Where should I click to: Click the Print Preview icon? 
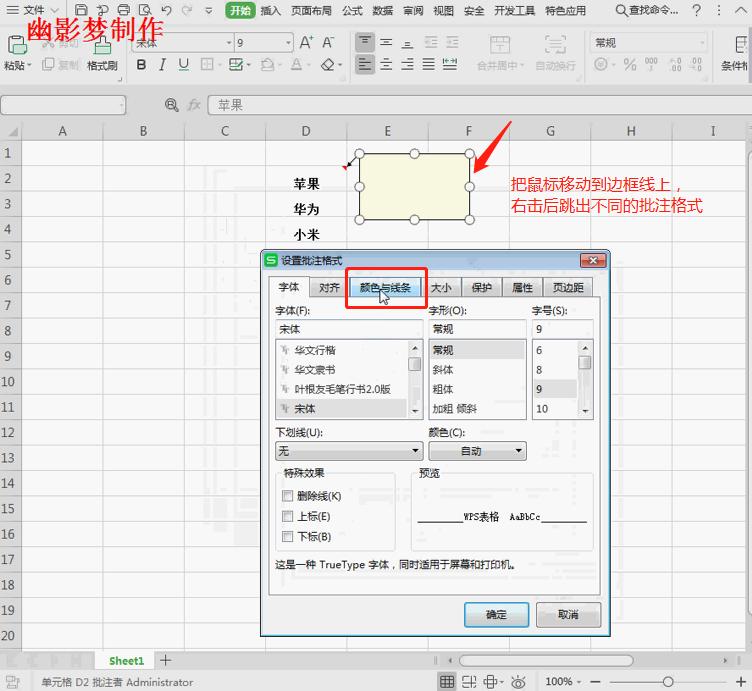[x=145, y=10]
